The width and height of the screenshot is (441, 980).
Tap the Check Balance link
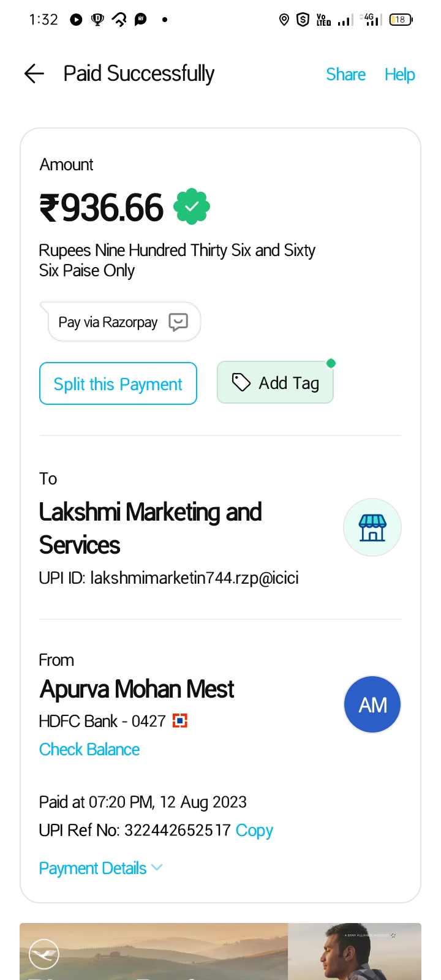(89, 749)
